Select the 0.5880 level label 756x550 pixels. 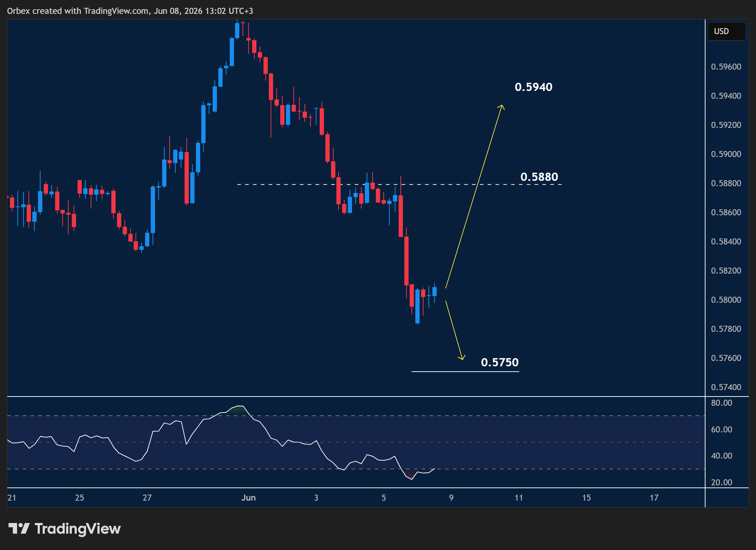click(539, 177)
